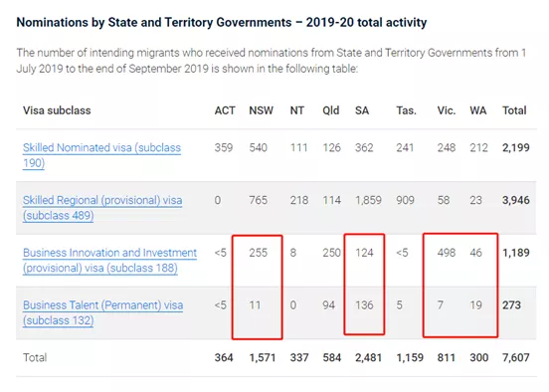
Task: Click the 136 SA value in subclass 132 row
Action: click(364, 305)
